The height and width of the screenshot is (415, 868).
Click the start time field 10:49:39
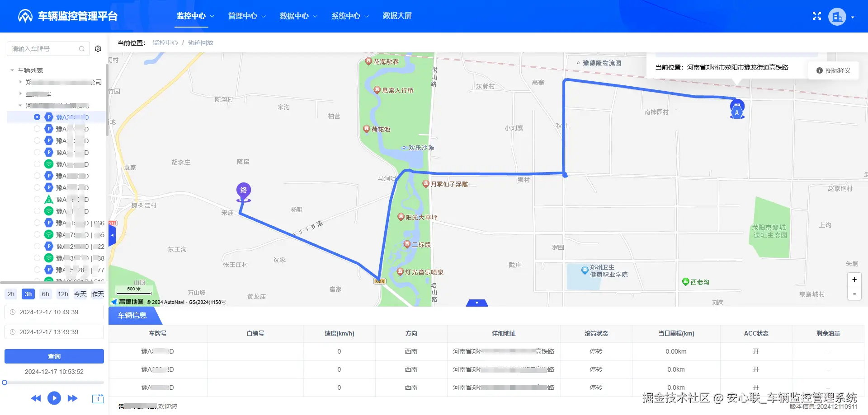point(54,312)
